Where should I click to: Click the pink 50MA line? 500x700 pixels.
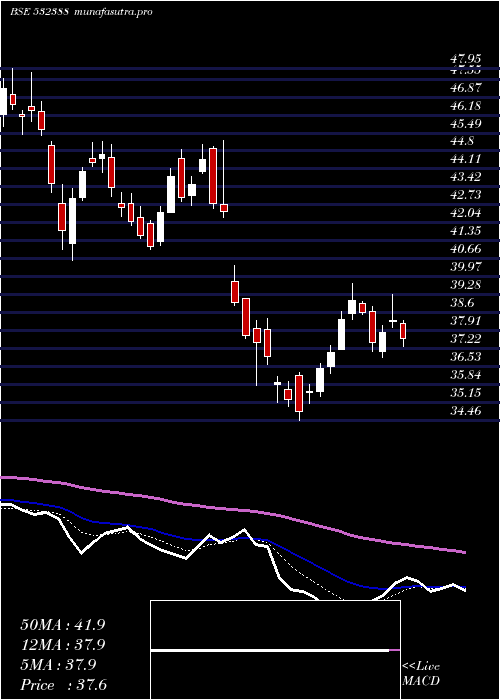(x=232, y=509)
